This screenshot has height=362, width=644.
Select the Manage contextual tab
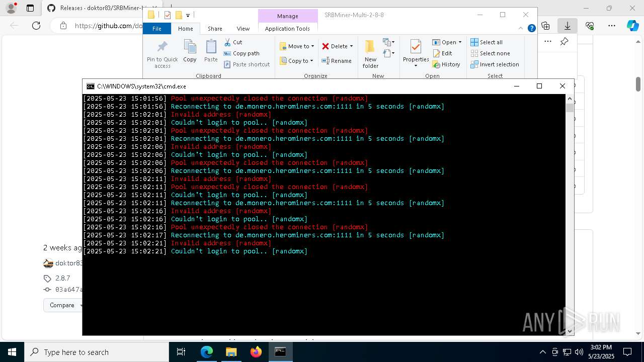288,16
